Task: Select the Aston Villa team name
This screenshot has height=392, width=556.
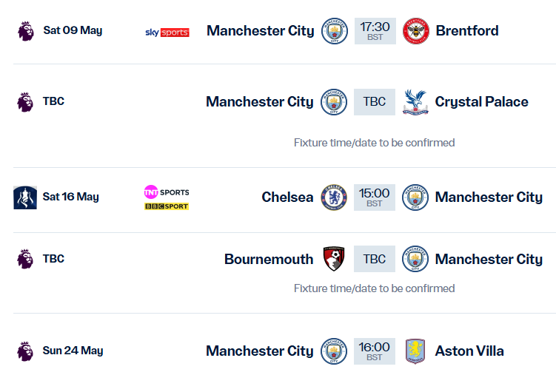Action: point(469,351)
